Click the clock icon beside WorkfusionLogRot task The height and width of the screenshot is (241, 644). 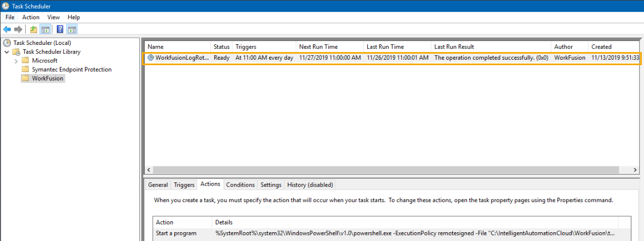pyautogui.click(x=151, y=58)
